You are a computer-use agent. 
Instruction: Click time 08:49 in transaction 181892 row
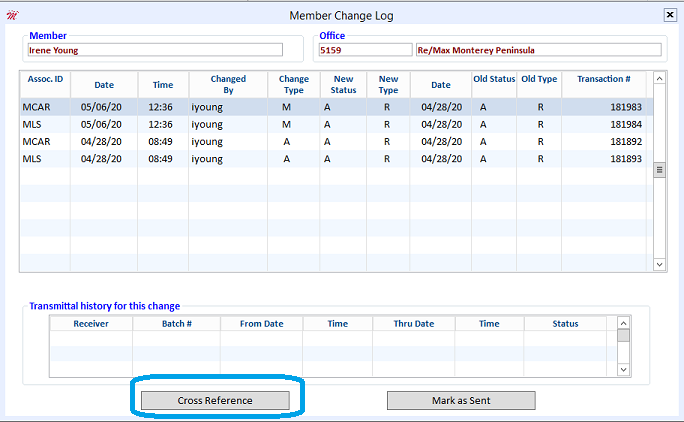pyautogui.click(x=161, y=141)
